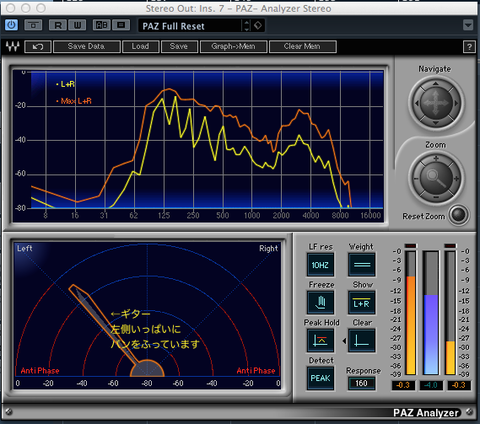Click the center blue level meter
The width and height of the screenshot is (480, 424).
tap(431, 313)
